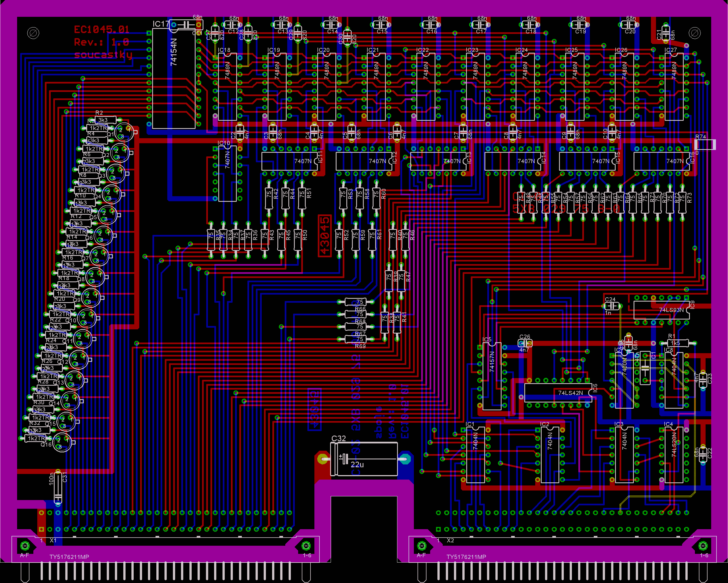Click the 74157N chip IC5
Screen dimensions: 728x583
(492, 376)
